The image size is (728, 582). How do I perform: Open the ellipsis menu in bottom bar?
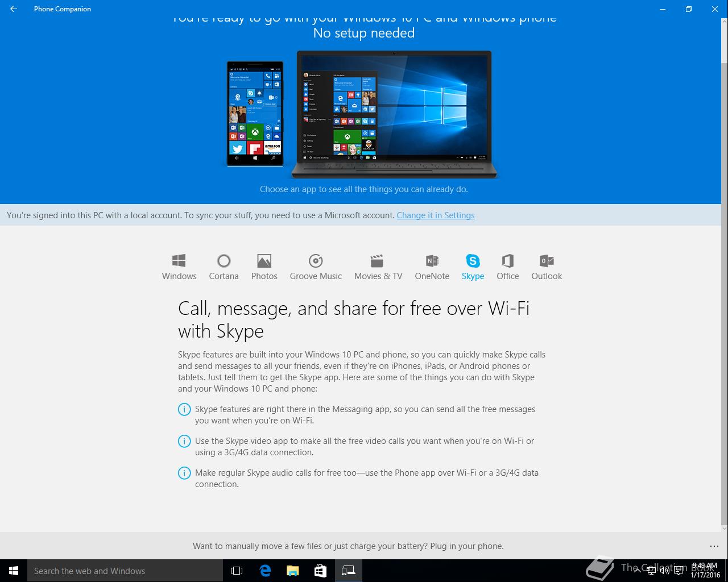[x=714, y=546]
